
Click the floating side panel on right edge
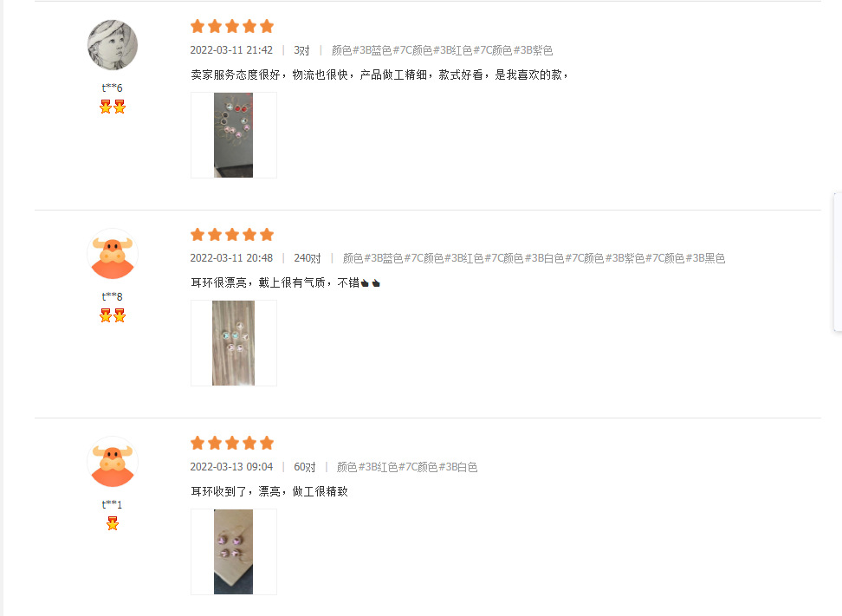click(x=837, y=262)
